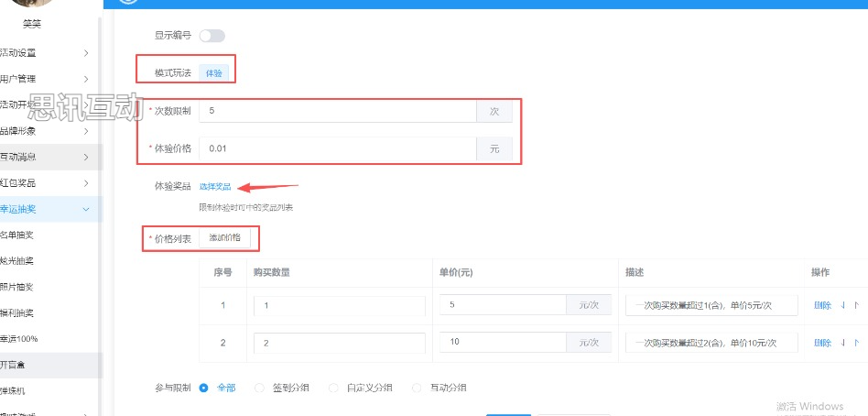The image size is (868, 416).
Task: Click the move-up arrow in price row 2
Action: tap(857, 343)
